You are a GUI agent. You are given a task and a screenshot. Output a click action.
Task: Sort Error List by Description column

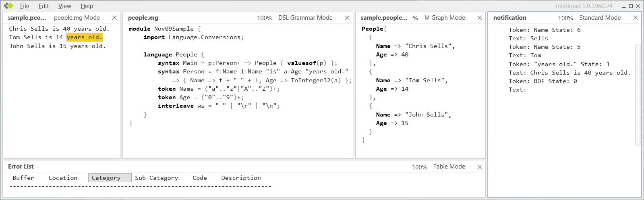click(241, 178)
